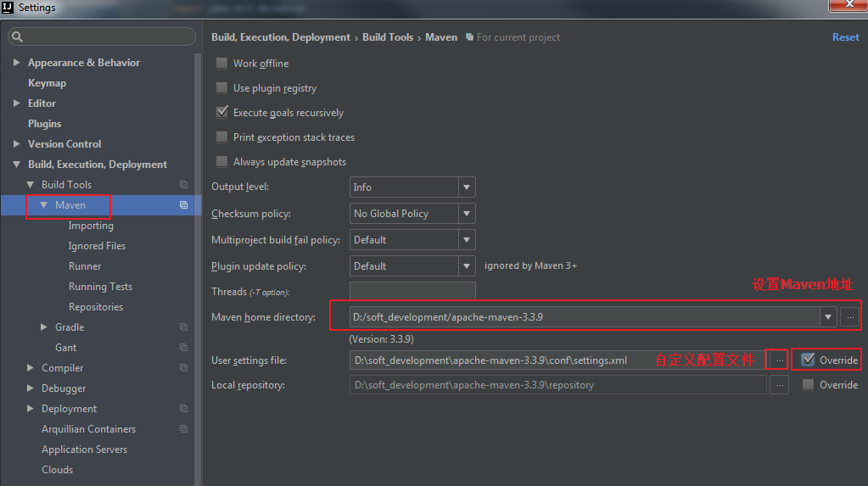This screenshot has height=486, width=868.
Task: Select Clouds in settings tree
Action: tap(57, 469)
